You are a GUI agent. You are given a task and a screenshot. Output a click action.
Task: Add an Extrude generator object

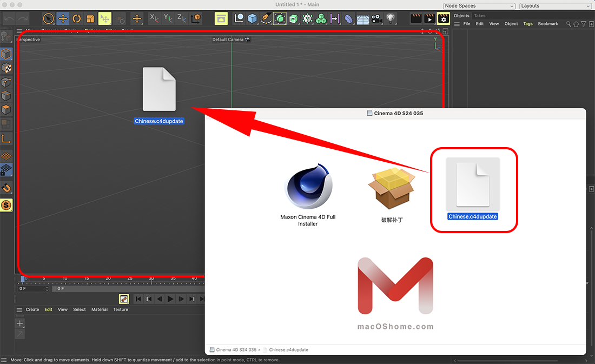tap(294, 18)
